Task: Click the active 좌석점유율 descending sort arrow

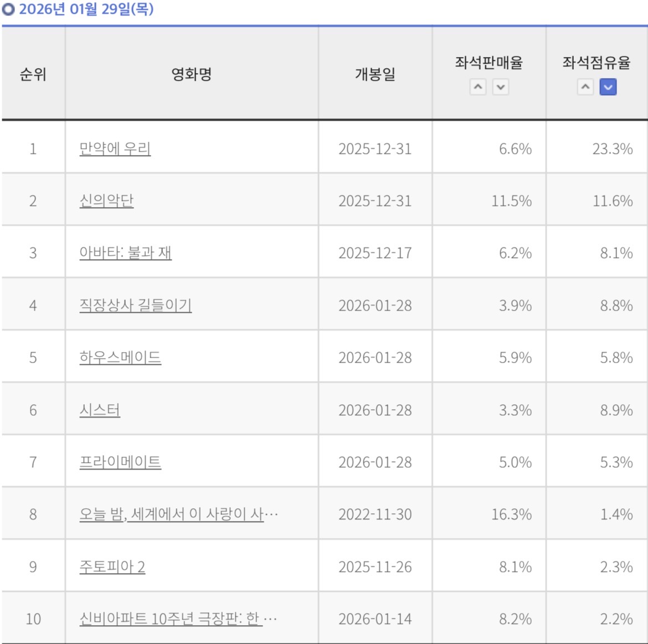Action: click(x=608, y=87)
